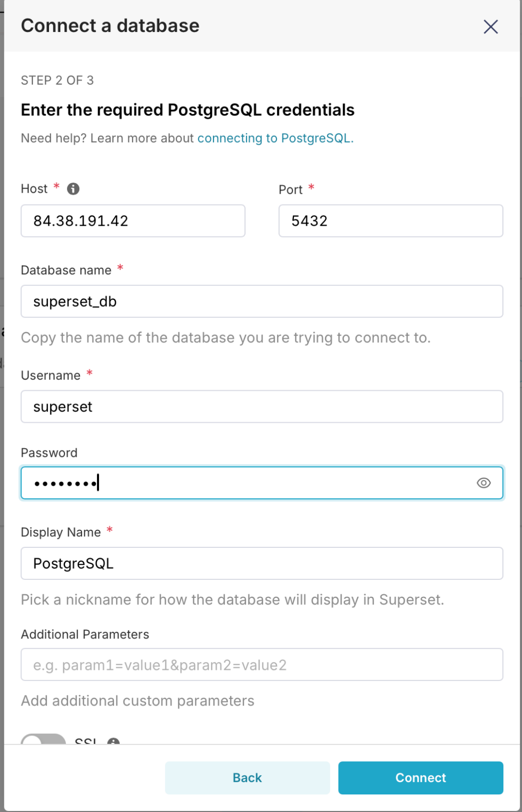The width and height of the screenshot is (522, 812).
Task: Open the Host field info tooltip
Action: [74, 188]
